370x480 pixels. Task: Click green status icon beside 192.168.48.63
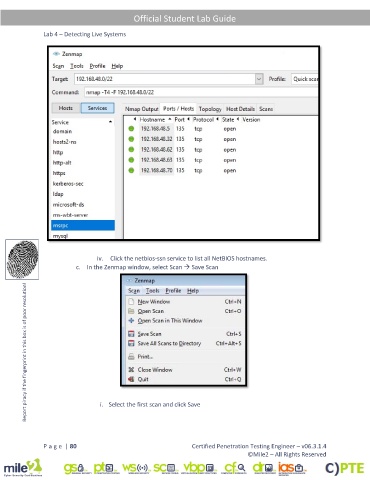[131, 160]
